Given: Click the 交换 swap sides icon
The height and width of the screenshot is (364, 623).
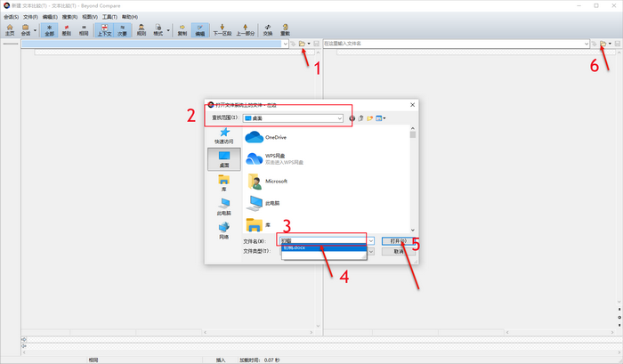Looking at the screenshot, I should click(268, 29).
